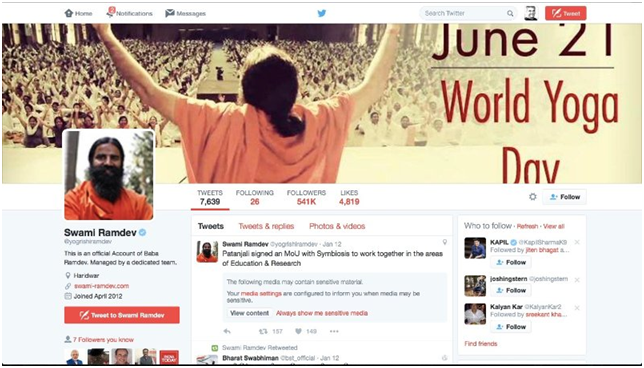Open Bharat Swabhiman retweeted account name

(x=250, y=358)
